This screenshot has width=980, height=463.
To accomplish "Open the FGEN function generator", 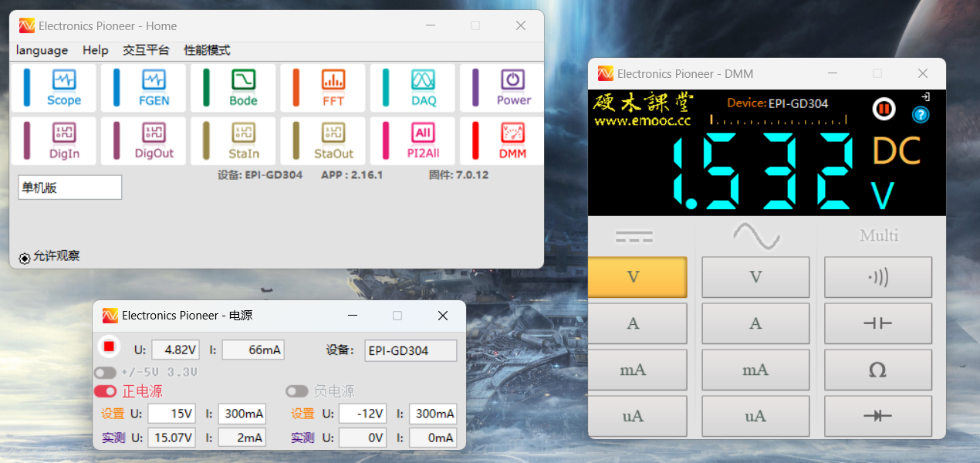I will [144, 87].
